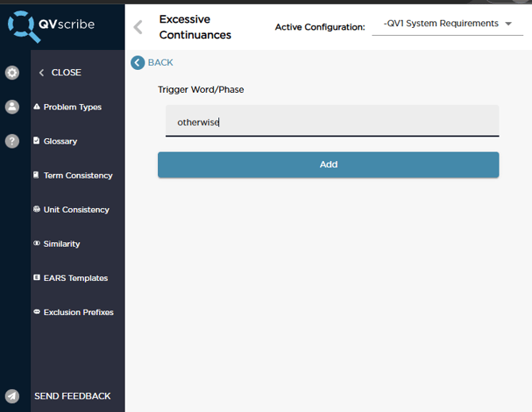Click the eye icon beside Similarity
The height and width of the screenshot is (412, 532).
point(37,244)
